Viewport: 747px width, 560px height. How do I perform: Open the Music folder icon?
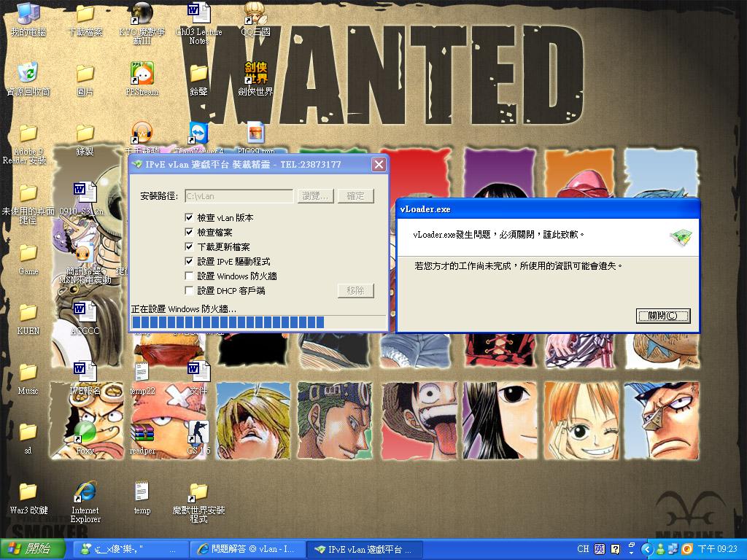pos(28,379)
